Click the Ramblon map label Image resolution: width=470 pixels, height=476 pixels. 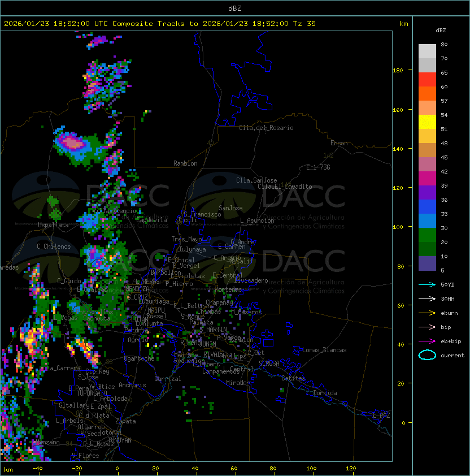(x=185, y=163)
